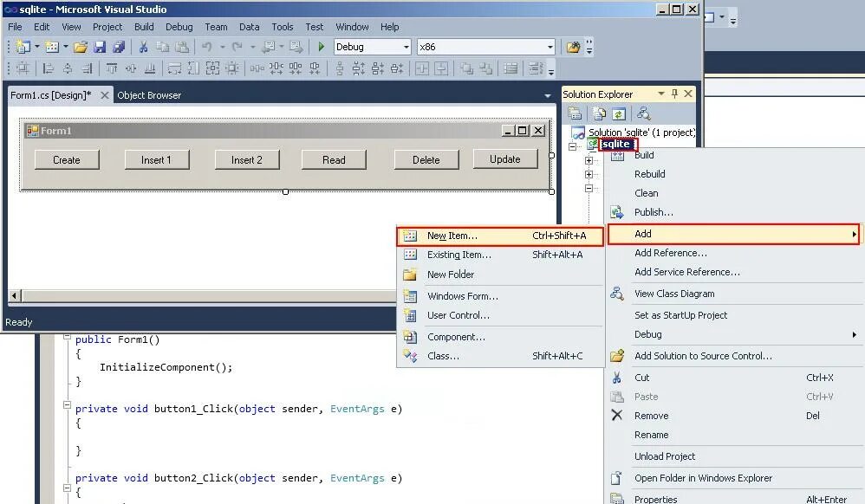Select Rebuild in the context menu
The height and width of the screenshot is (504, 865).
coord(734,174)
